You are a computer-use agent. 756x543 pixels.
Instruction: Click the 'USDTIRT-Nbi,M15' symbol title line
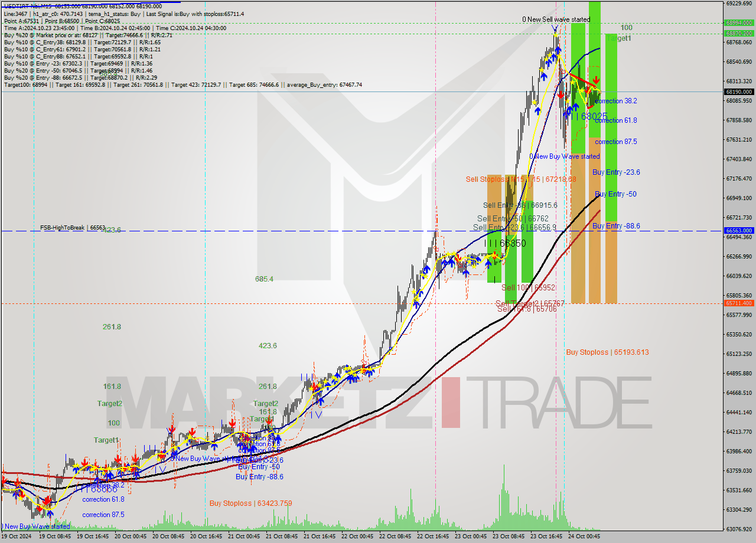coord(82,6)
